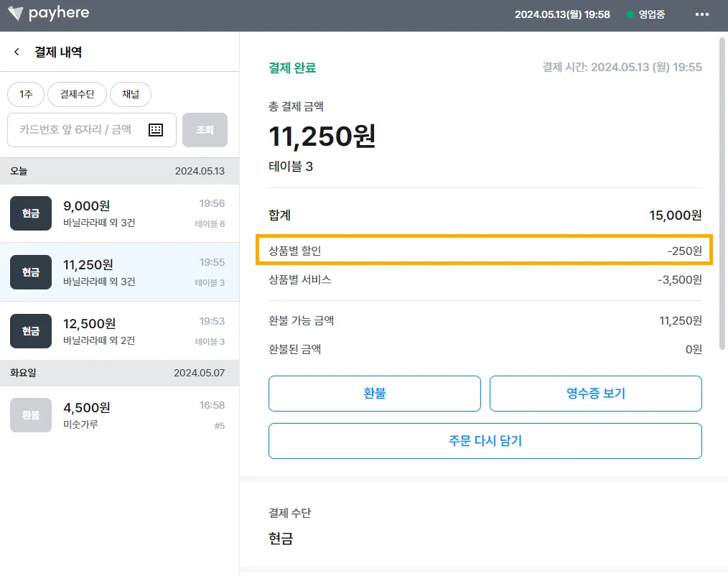Open the three-dot more menu
728x576 pixels.
coord(701,14)
